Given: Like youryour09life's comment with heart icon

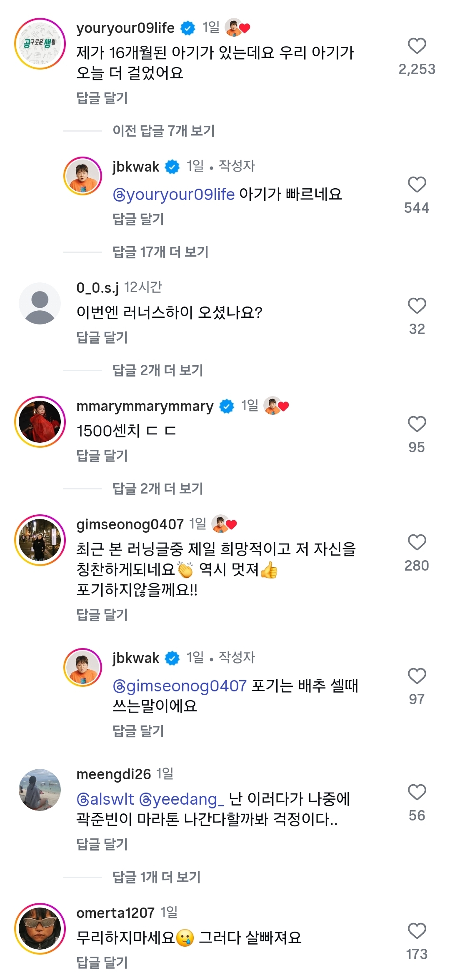Looking at the screenshot, I should (x=417, y=46).
